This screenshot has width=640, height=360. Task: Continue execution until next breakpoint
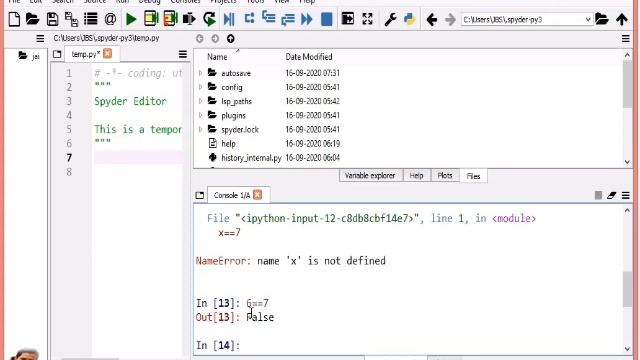306,19
